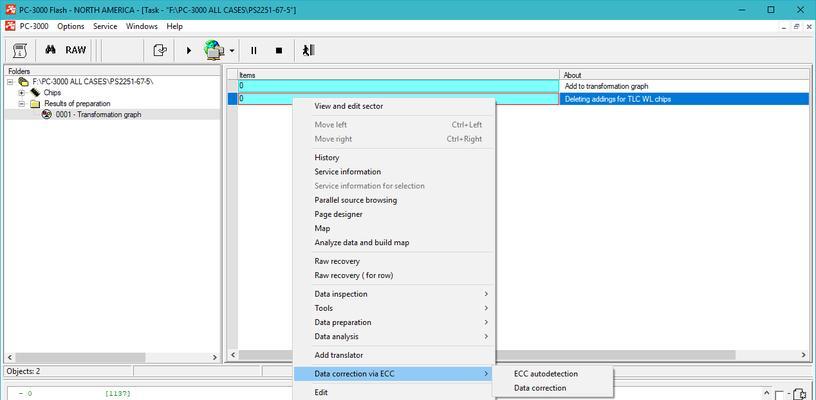This screenshot has height=400, width=816.
Task: Choose Data correction from submenu
Action: click(553, 388)
